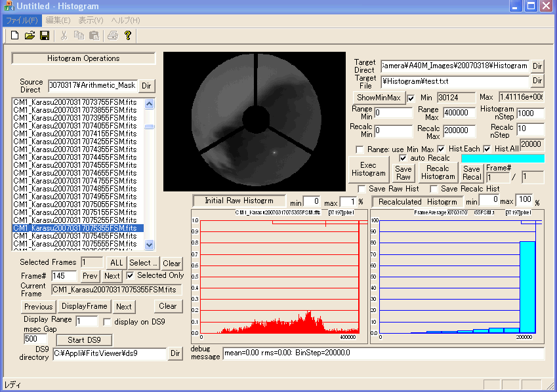Select CM1_Karasu20070317074055FSM.fits in file list
The width and height of the screenshot is (557, 392).
point(75,125)
